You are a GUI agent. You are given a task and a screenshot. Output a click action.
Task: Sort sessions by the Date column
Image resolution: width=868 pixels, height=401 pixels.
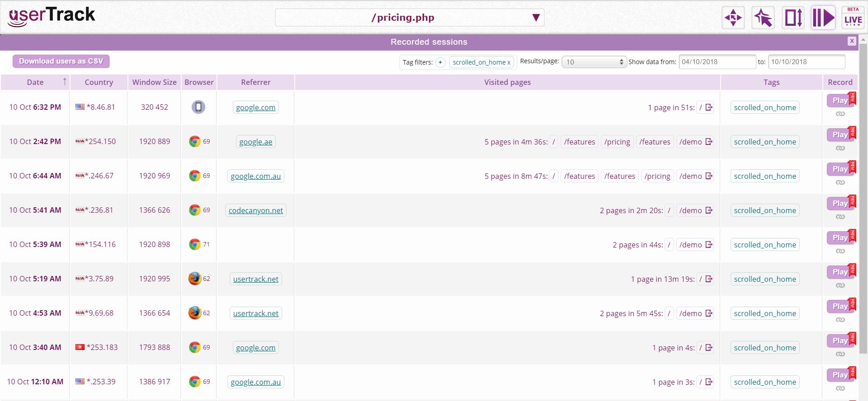[x=35, y=82]
